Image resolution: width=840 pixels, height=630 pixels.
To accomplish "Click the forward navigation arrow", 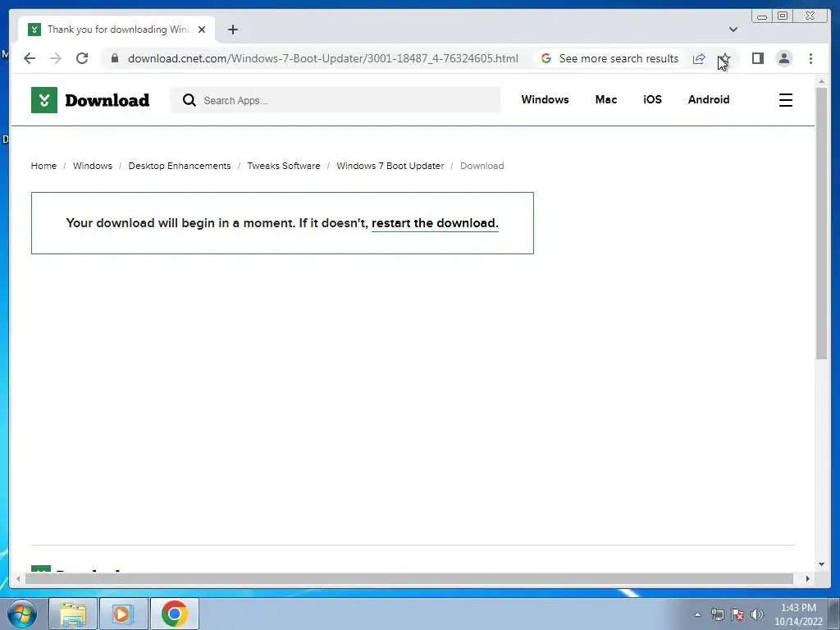I will click(x=56, y=58).
